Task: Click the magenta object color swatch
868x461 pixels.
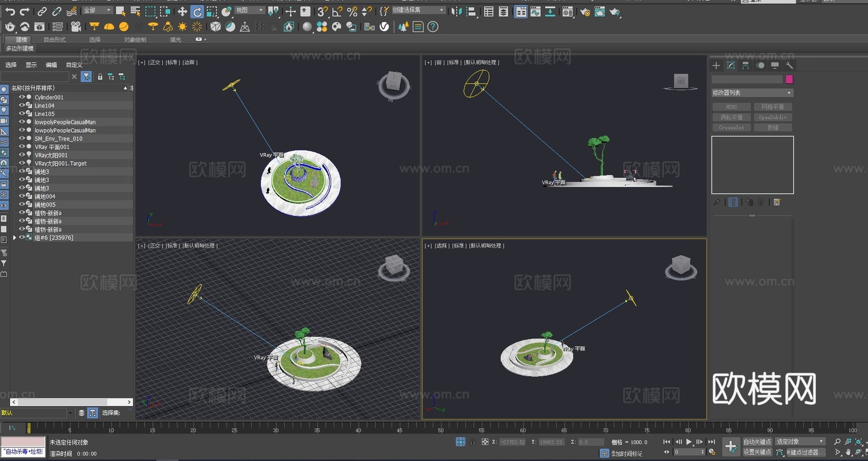Action: pos(789,79)
